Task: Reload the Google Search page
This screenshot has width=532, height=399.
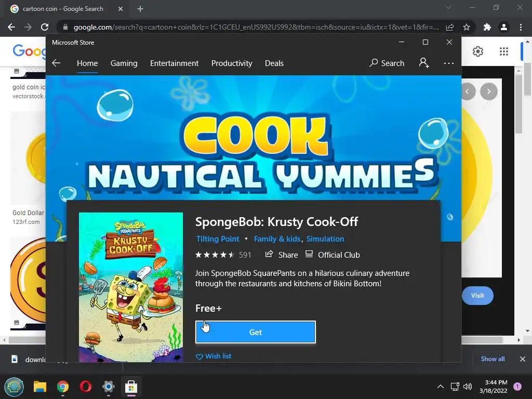Action: tap(45, 27)
